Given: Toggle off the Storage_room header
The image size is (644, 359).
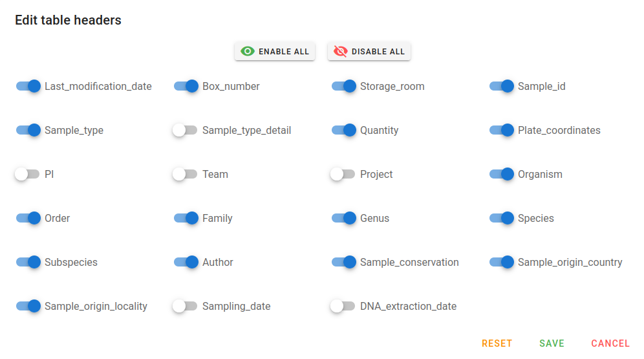Looking at the screenshot, I should [344, 86].
